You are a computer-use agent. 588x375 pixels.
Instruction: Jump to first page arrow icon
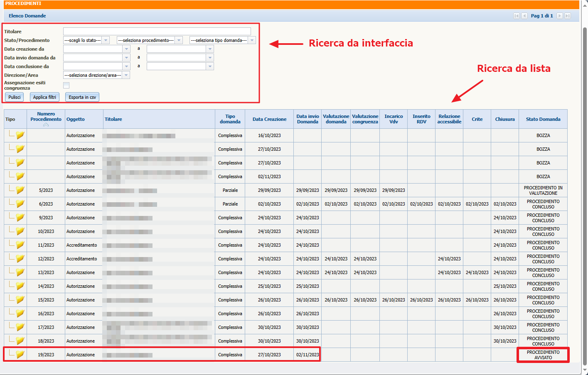click(517, 16)
